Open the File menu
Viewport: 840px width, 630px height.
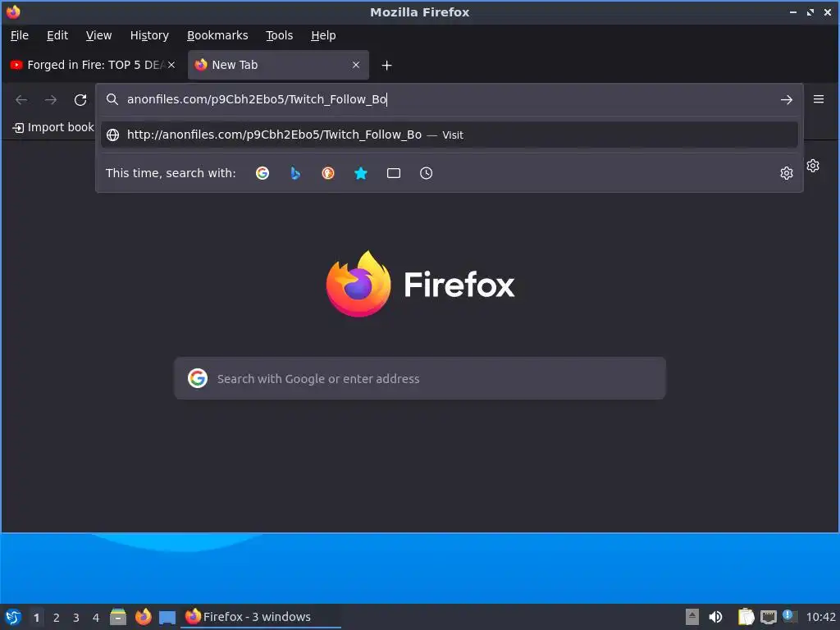[x=20, y=35]
